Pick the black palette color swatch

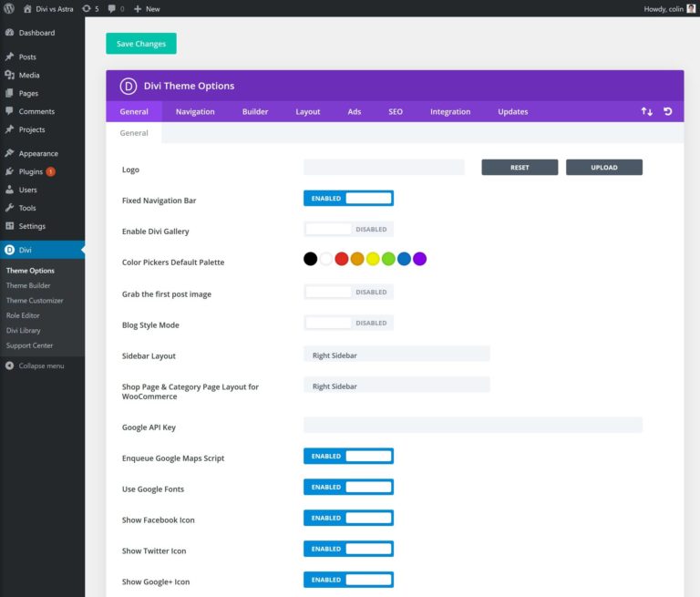tap(310, 259)
